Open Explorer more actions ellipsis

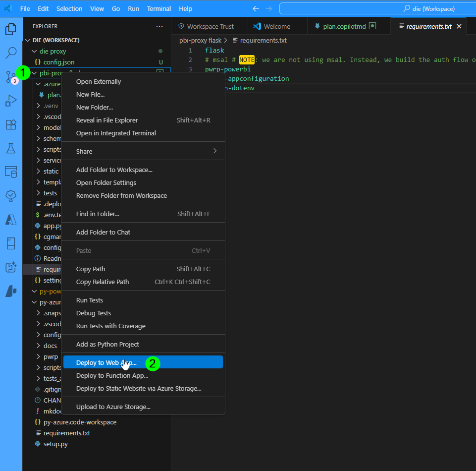159,26
